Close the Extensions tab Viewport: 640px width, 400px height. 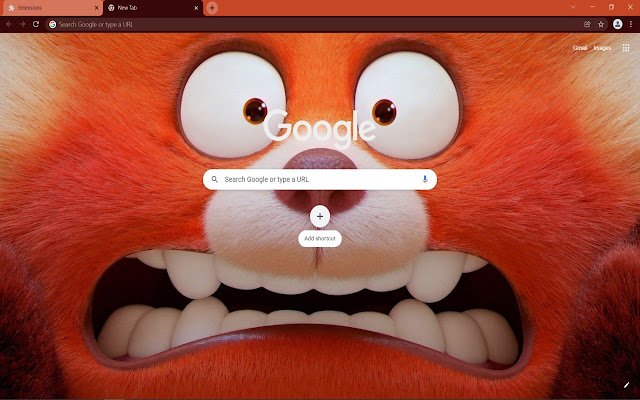pos(96,8)
